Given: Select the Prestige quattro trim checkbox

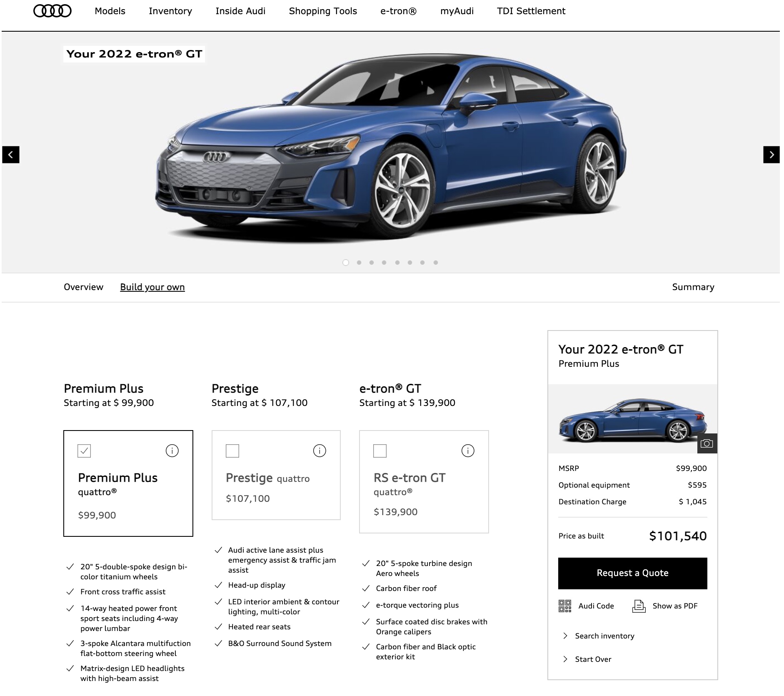Looking at the screenshot, I should click(232, 451).
